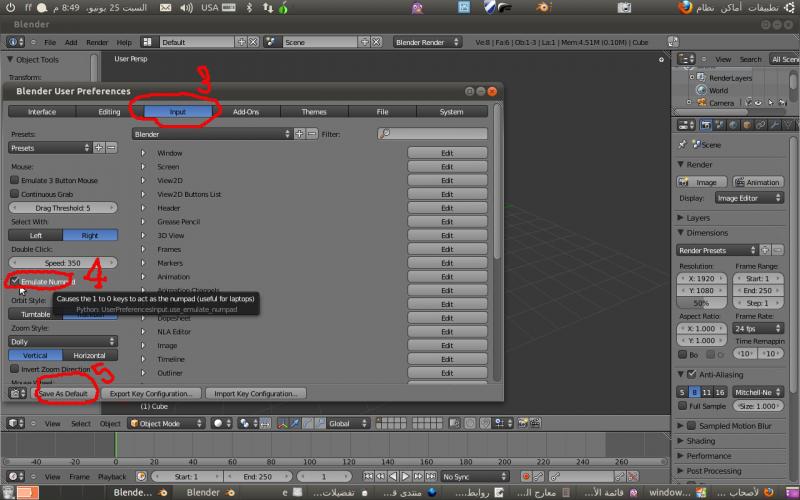Image resolution: width=800 pixels, height=500 pixels.
Task: Add a new screen layout with plus icon
Action: click(x=241, y=42)
